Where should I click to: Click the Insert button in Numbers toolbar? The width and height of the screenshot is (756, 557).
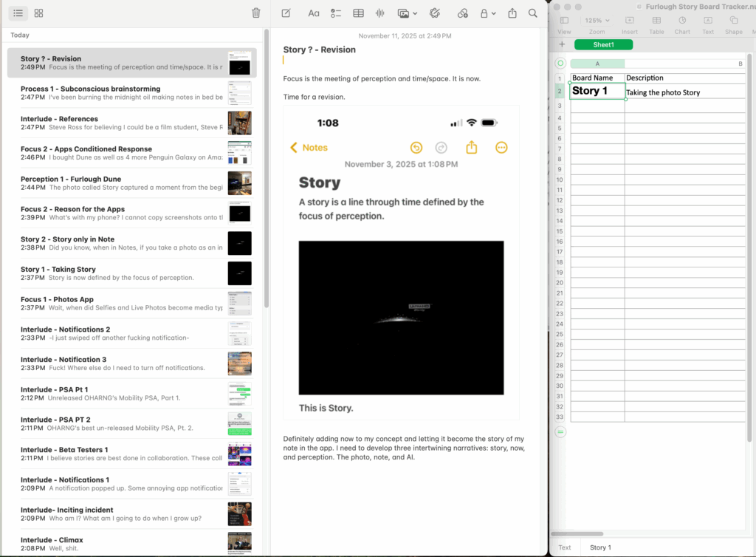(x=629, y=24)
